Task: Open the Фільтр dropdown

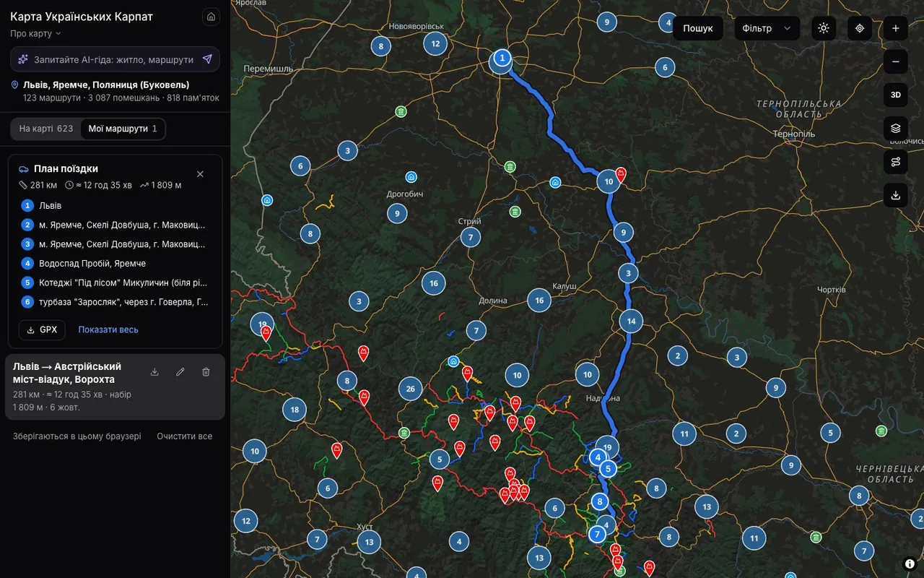Action: click(x=767, y=28)
